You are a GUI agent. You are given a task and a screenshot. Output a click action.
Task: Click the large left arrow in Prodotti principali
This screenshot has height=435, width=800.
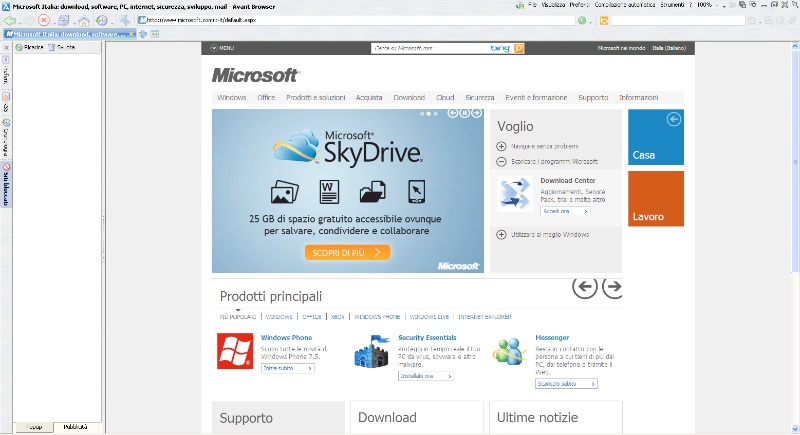585,287
